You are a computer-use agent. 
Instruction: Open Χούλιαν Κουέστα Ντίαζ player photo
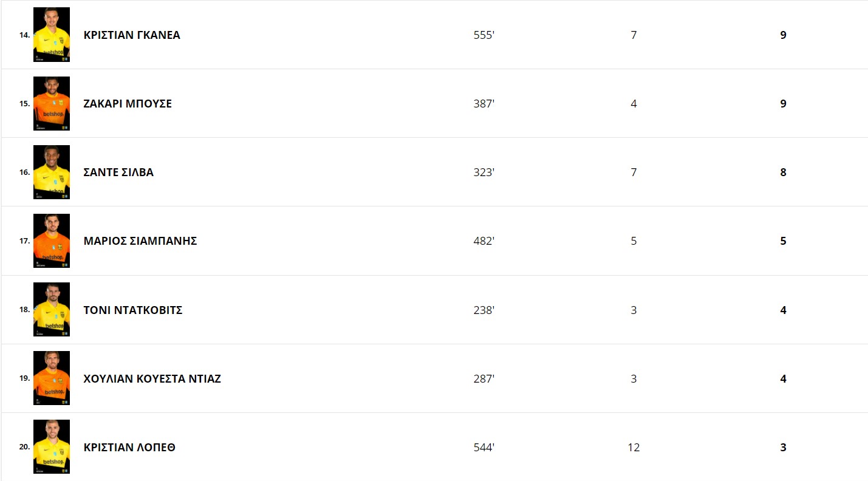[x=52, y=378]
